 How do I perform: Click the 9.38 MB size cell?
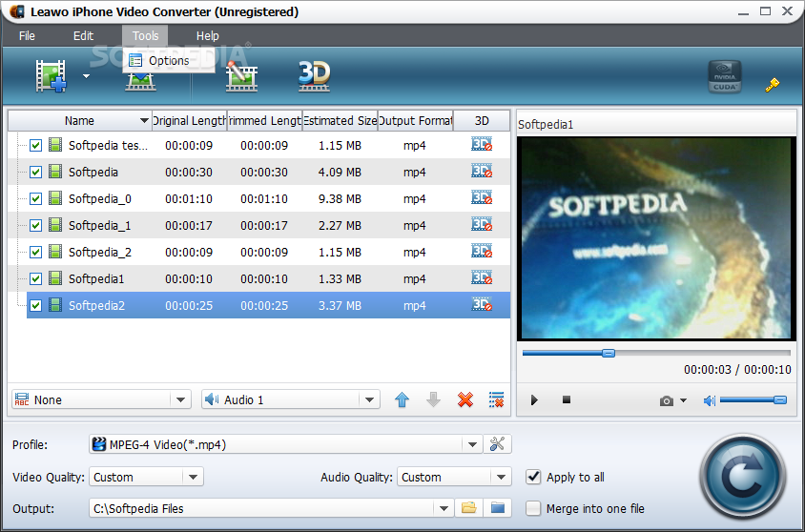click(x=340, y=198)
